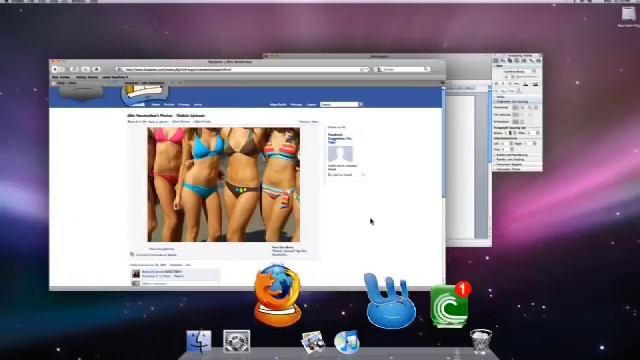Select first orientation option in the palette
The height and width of the screenshot is (360, 640).
tap(515, 122)
